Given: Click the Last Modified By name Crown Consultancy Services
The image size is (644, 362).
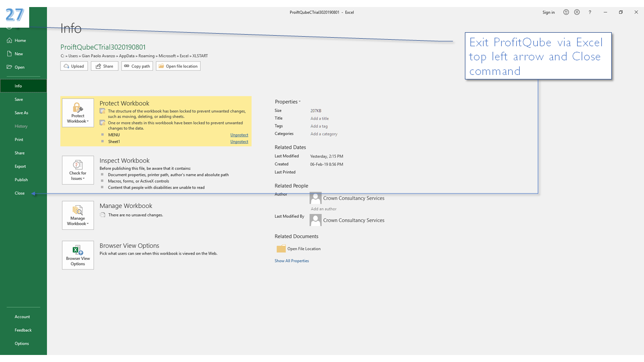Looking at the screenshot, I should click(x=354, y=220).
